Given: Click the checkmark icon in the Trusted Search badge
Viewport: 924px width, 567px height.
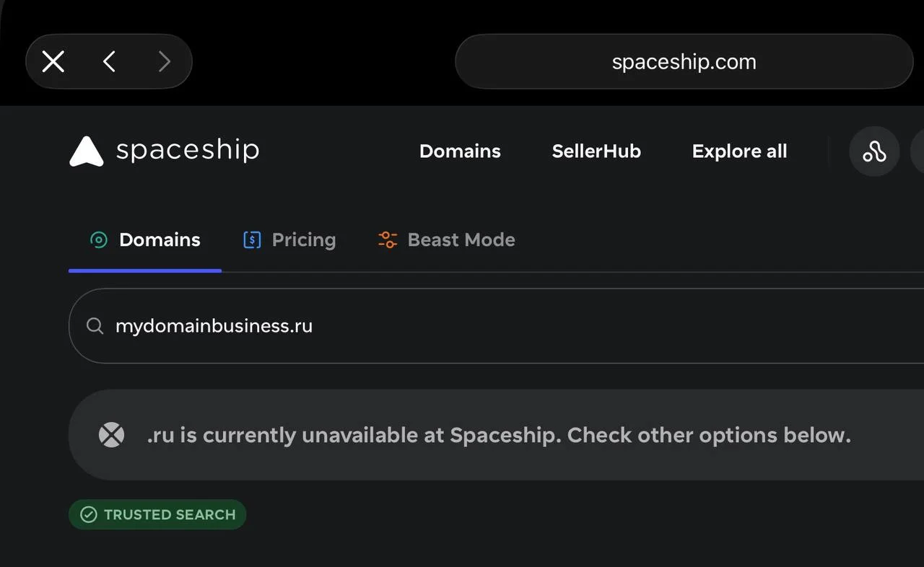Looking at the screenshot, I should pyautogui.click(x=88, y=514).
